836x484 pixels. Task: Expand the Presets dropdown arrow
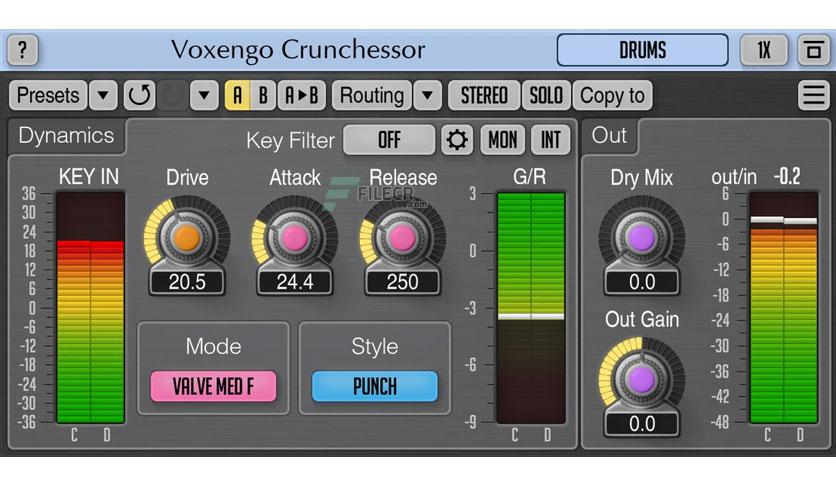click(x=103, y=95)
